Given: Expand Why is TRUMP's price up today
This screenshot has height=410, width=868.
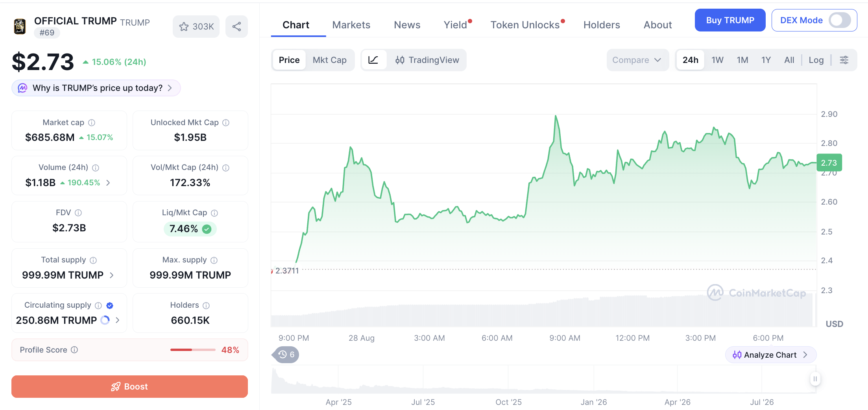Looking at the screenshot, I should tap(96, 88).
